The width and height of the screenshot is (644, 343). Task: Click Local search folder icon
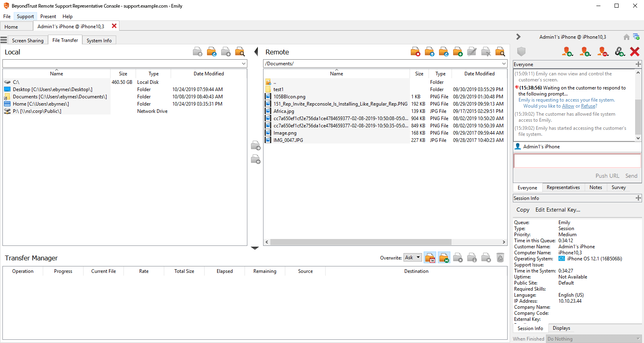point(240,52)
